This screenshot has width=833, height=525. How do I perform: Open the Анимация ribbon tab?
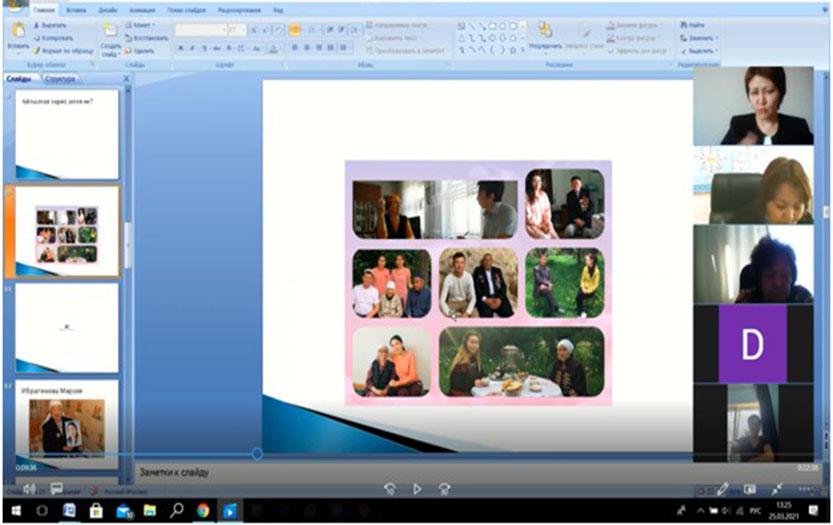tap(142, 10)
